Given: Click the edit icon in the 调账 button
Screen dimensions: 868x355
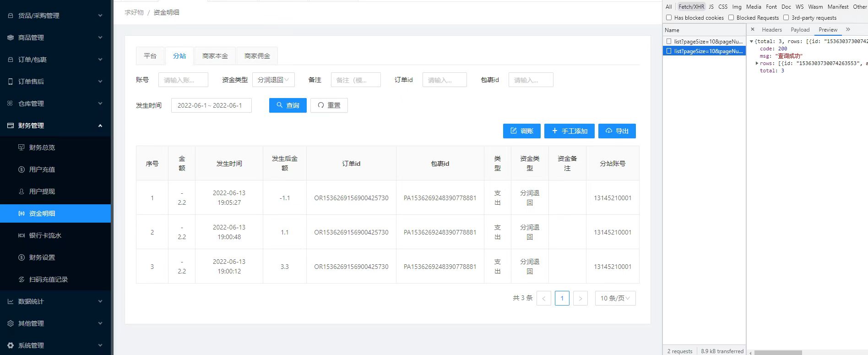Looking at the screenshot, I should pos(514,131).
